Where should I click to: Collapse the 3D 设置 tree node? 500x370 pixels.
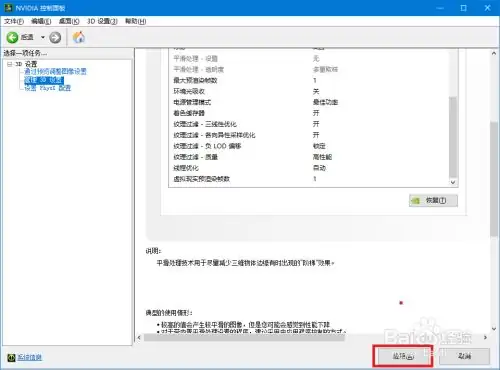click(x=9, y=64)
